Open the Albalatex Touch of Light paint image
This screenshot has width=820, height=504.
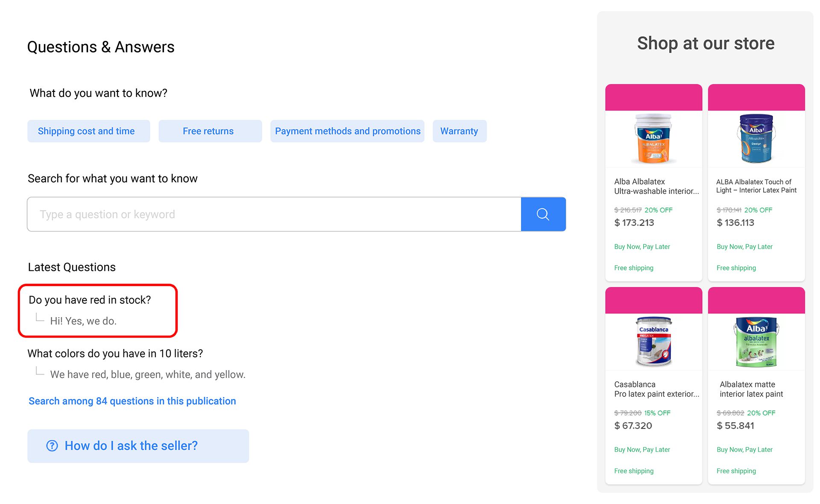point(756,138)
